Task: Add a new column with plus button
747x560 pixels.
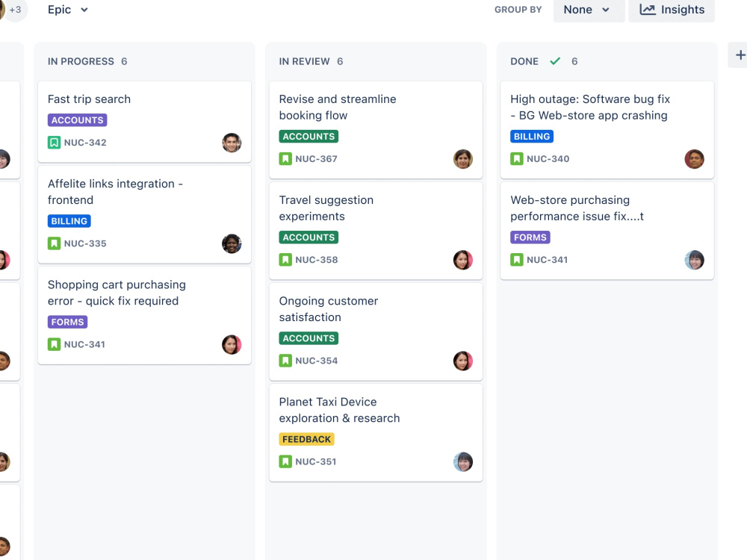Action: pos(740,55)
